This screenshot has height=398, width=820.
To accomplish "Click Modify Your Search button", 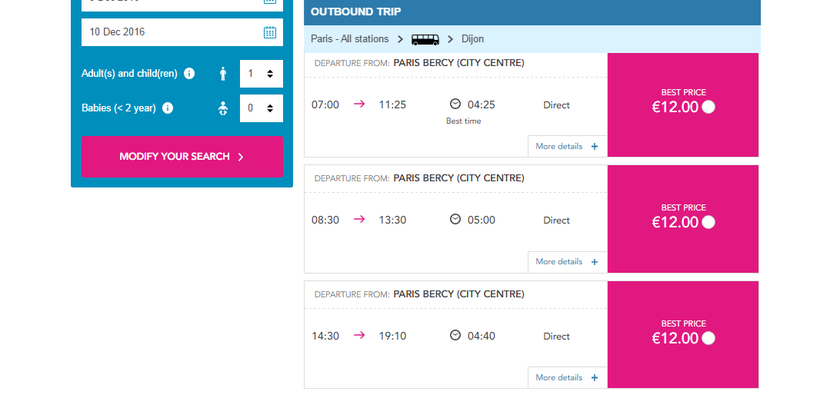I will pyautogui.click(x=182, y=156).
